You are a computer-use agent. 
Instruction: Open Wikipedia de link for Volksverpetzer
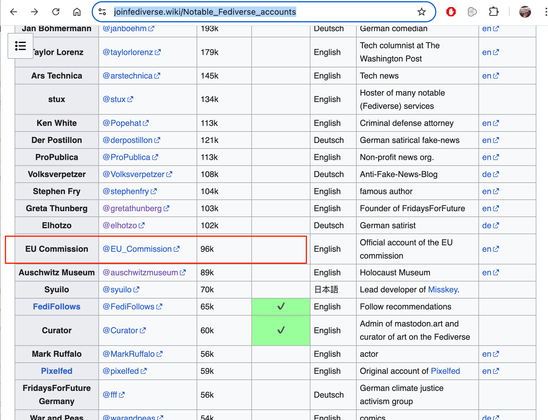coord(490,174)
